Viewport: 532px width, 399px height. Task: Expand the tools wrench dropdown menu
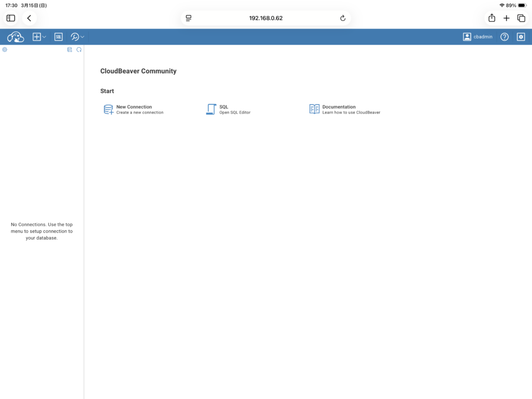click(77, 37)
